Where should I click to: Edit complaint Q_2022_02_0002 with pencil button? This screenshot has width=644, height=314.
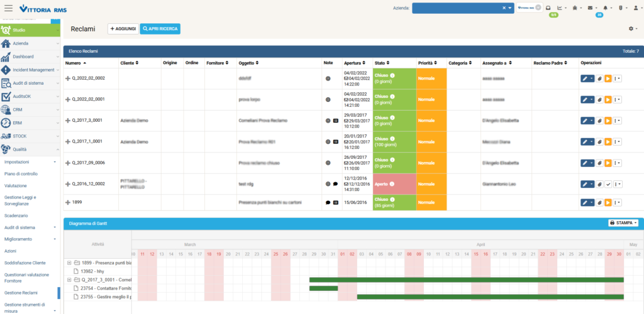pyautogui.click(x=587, y=78)
